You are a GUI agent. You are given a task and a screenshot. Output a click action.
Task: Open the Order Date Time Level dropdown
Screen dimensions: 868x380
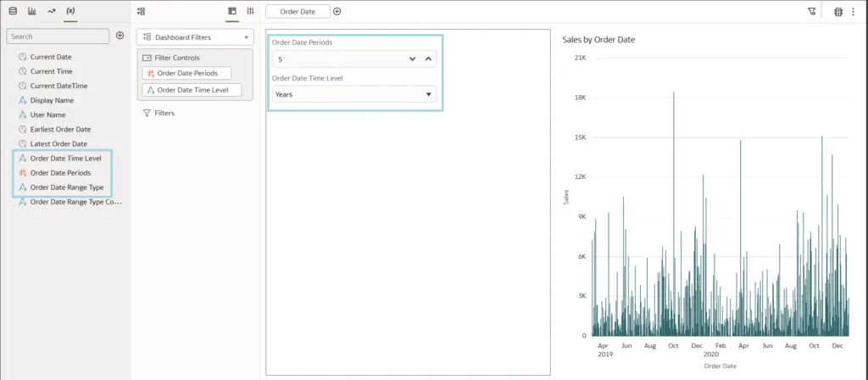354,94
